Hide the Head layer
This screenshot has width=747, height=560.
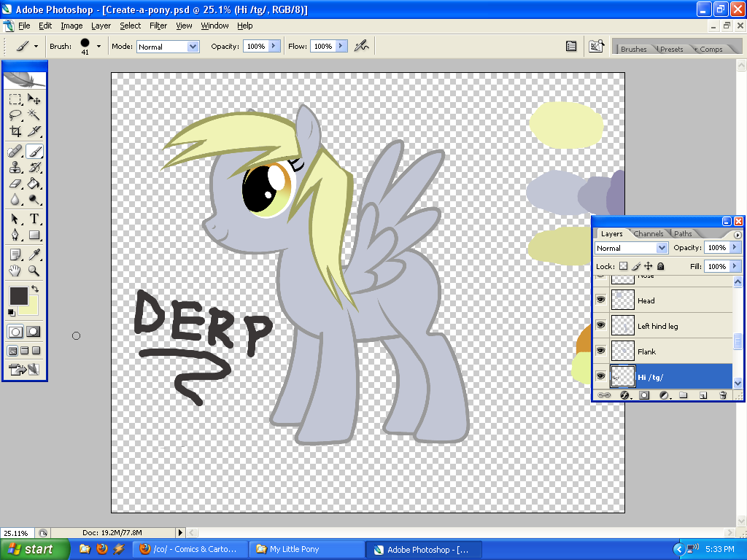pyautogui.click(x=601, y=300)
